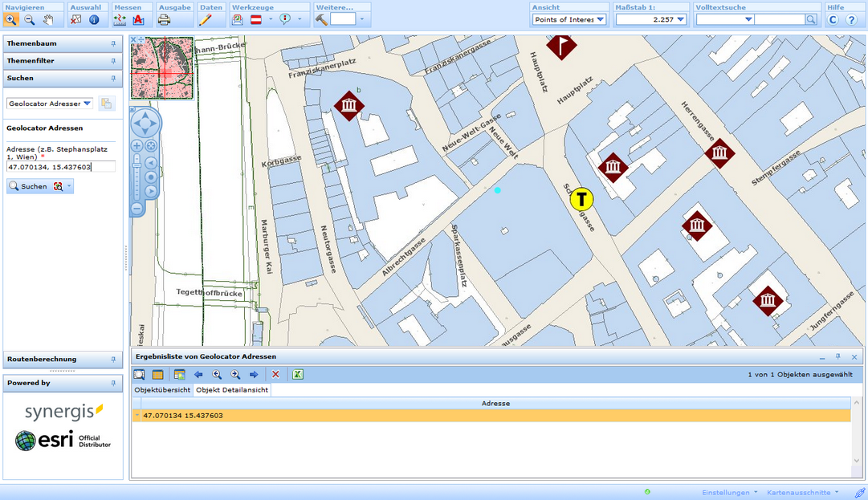The image size is (868, 500).
Task: Click the Adresse coordinate input field
Action: (x=61, y=167)
